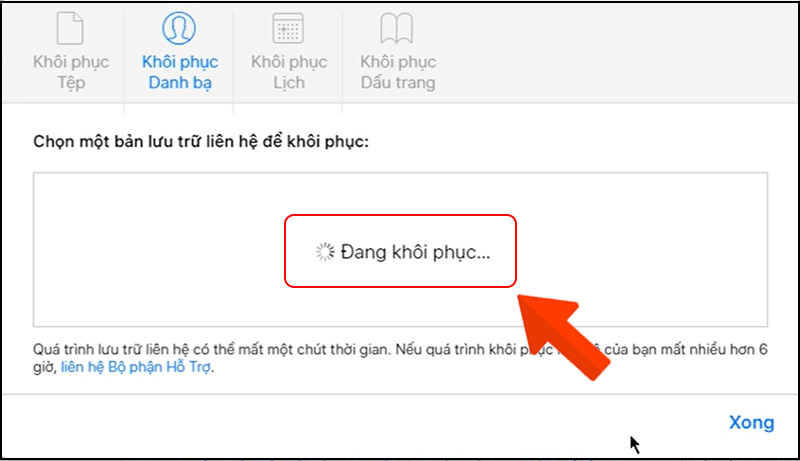
Task: Click the Đang khôi phục... status text
Action: [x=415, y=252]
